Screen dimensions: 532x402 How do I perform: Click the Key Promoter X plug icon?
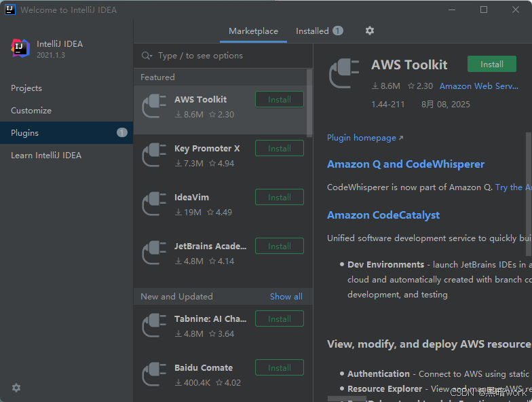click(155, 155)
